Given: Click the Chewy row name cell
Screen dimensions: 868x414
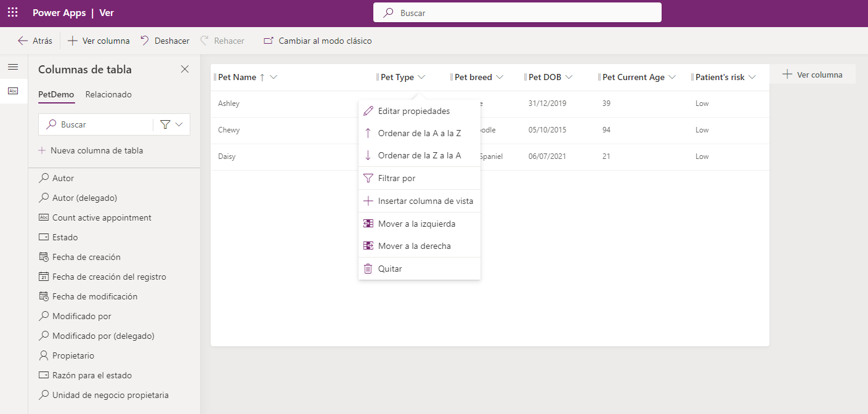Looking at the screenshot, I should (229, 130).
